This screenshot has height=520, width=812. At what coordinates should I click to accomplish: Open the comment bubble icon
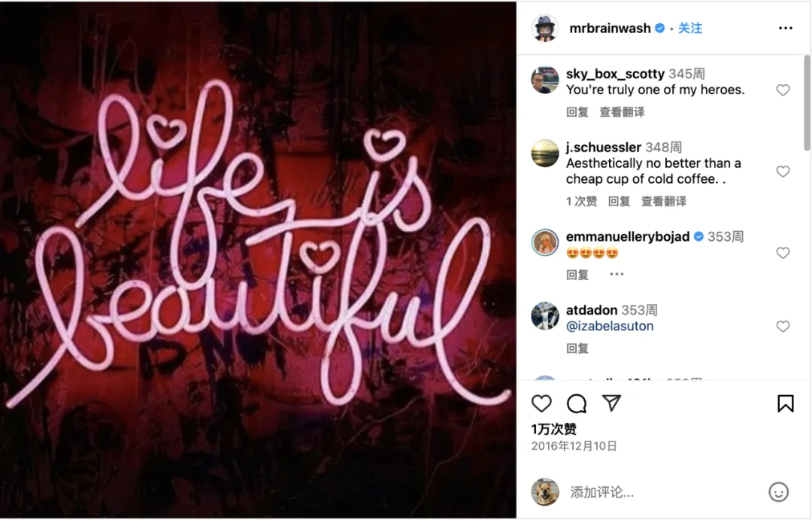tap(577, 403)
